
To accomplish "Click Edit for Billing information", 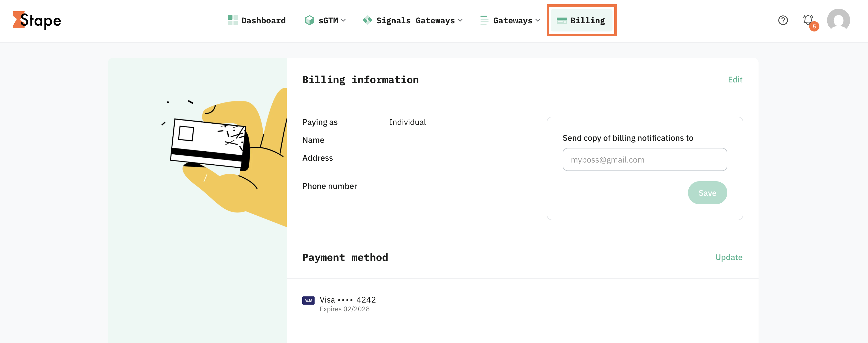I will coord(735,80).
